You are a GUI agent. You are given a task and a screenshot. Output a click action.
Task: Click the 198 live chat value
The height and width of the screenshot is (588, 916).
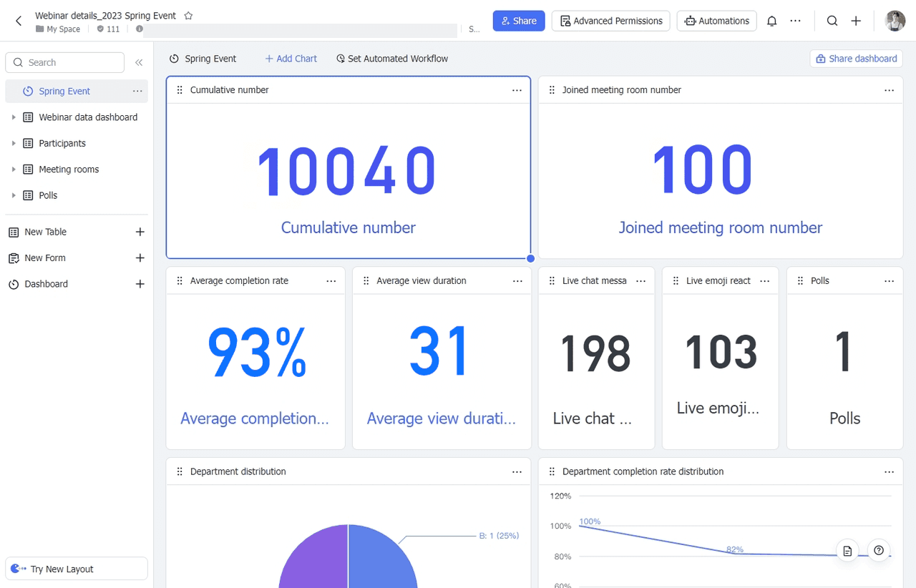click(x=595, y=354)
